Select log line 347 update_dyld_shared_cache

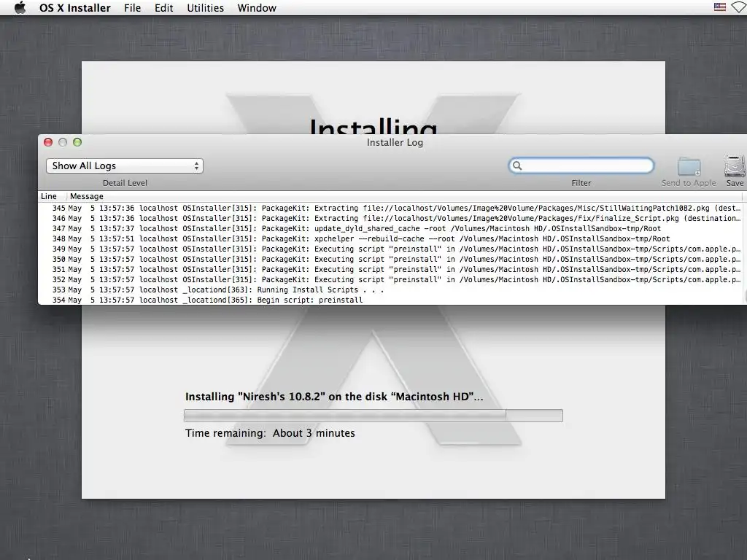[x=391, y=228]
